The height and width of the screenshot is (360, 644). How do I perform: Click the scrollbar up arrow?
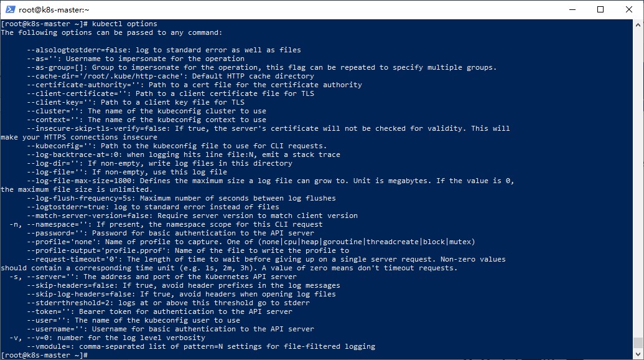point(638,24)
